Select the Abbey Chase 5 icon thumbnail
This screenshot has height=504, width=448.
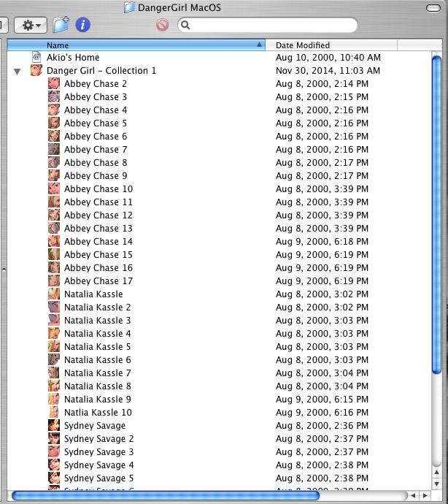pyautogui.click(x=54, y=123)
